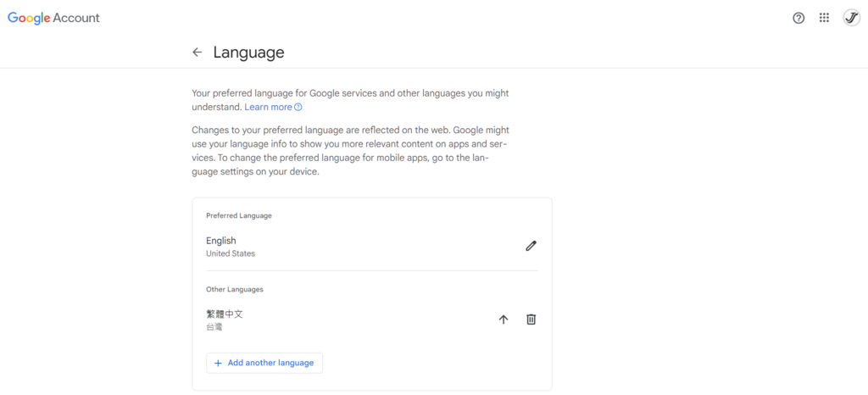Click the Other Languages section label
Image resolution: width=868 pixels, height=395 pixels.
[235, 289]
